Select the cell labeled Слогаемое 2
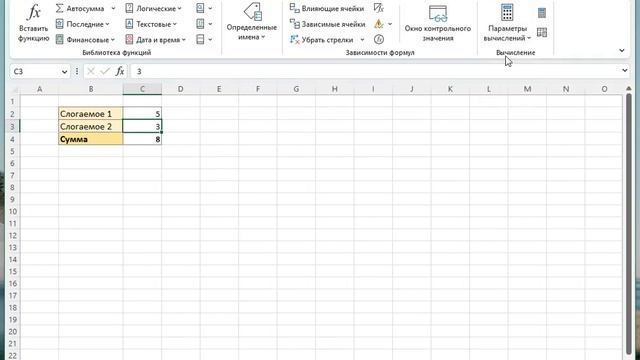 (91, 127)
